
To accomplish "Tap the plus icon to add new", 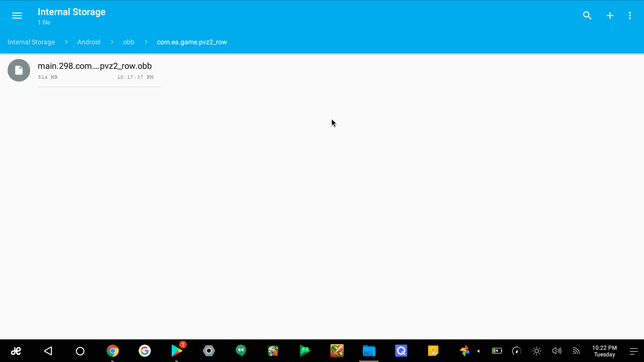I will pos(610,16).
